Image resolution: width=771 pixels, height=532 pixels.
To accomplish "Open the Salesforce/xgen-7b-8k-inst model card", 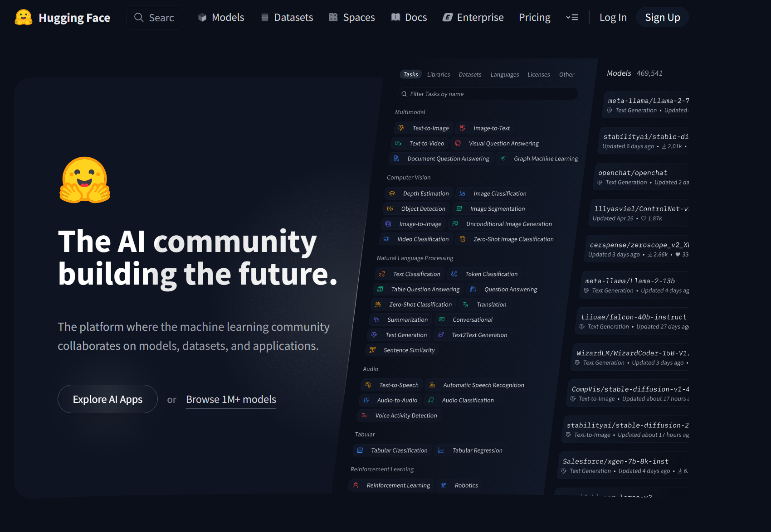I will click(624, 465).
